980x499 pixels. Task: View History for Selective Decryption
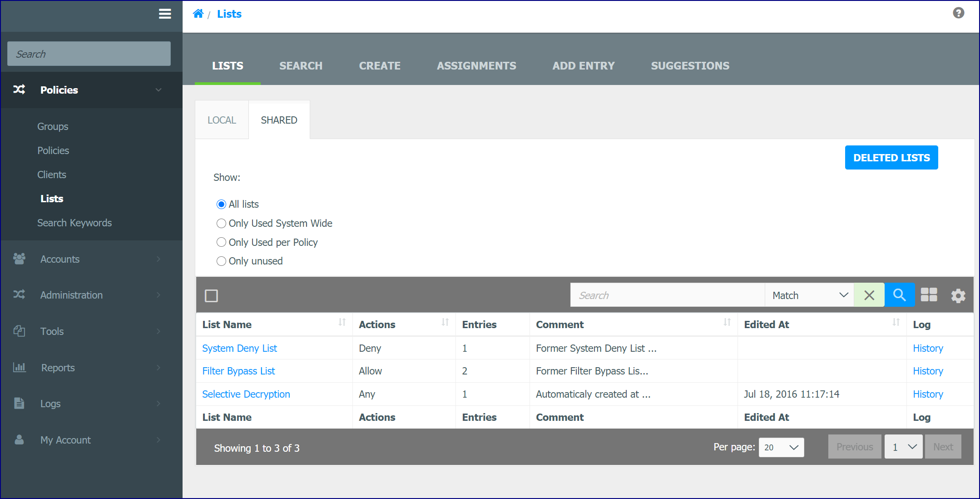coord(928,394)
